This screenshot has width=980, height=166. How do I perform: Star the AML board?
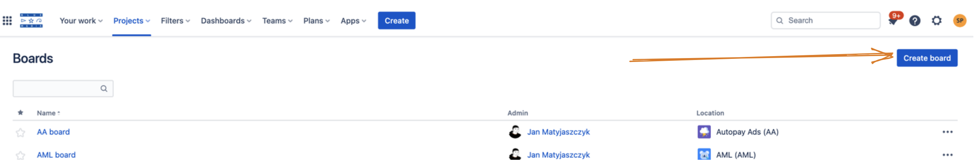point(20,156)
